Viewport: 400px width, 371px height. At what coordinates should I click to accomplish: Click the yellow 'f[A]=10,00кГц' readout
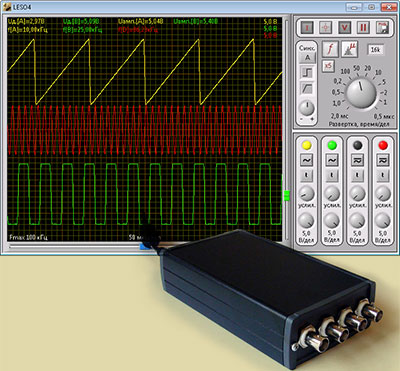(28, 30)
